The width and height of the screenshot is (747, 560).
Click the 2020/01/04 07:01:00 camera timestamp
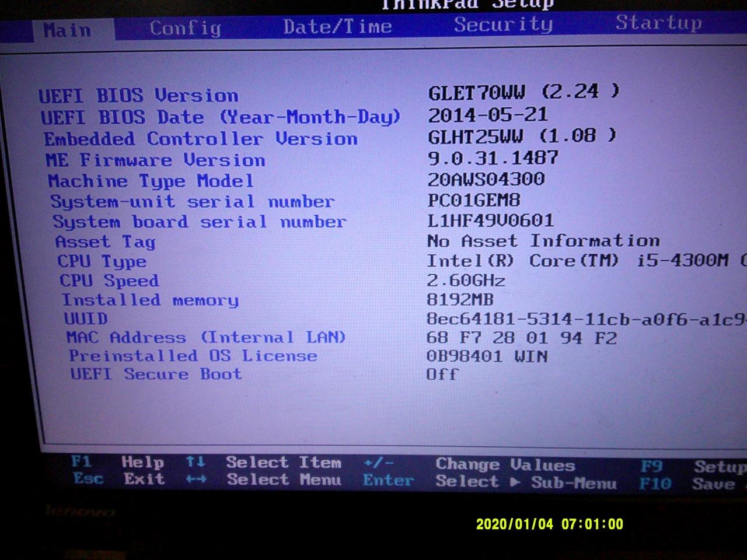click(x=550, y=524)
